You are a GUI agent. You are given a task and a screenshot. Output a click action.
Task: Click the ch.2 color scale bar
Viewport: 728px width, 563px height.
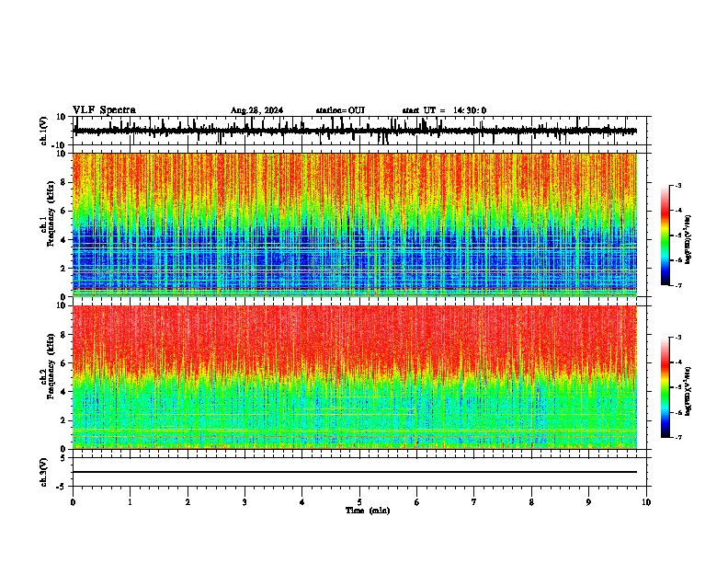pos(665,387)
